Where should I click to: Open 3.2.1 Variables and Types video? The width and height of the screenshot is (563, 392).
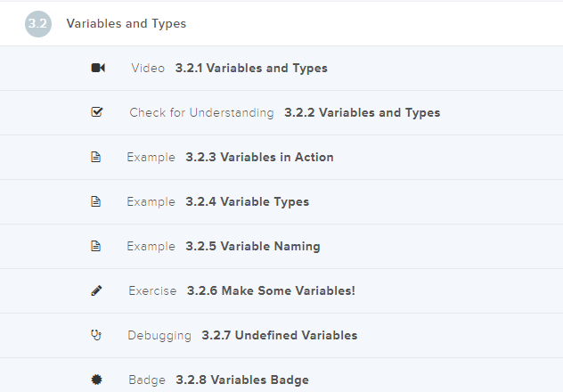251,69
